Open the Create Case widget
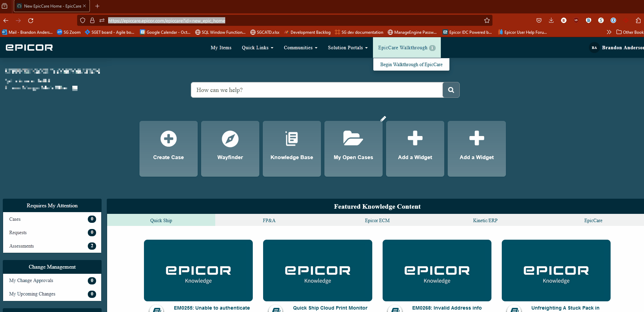 pos(168,149)
